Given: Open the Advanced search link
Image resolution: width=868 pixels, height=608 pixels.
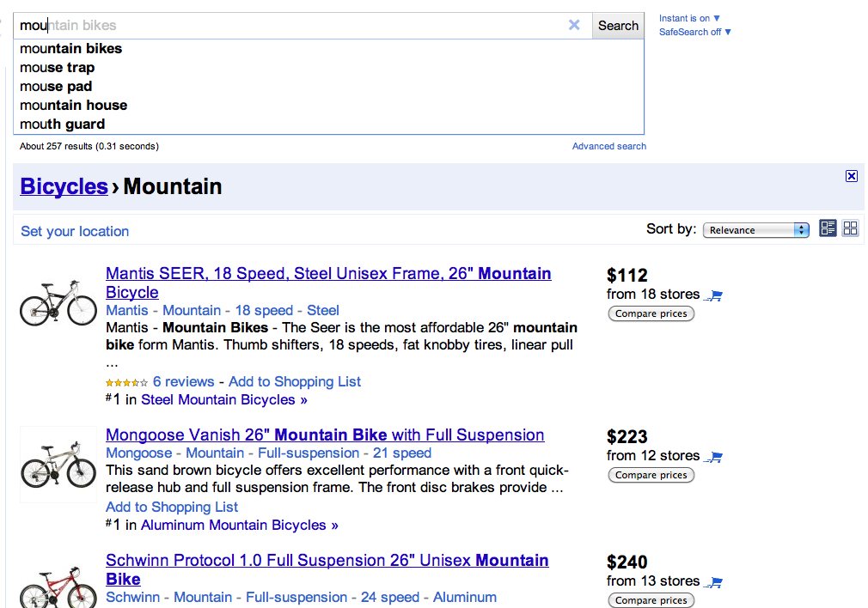Looking at the screenshot, I should pyautogui.click(x=609, y=146).
